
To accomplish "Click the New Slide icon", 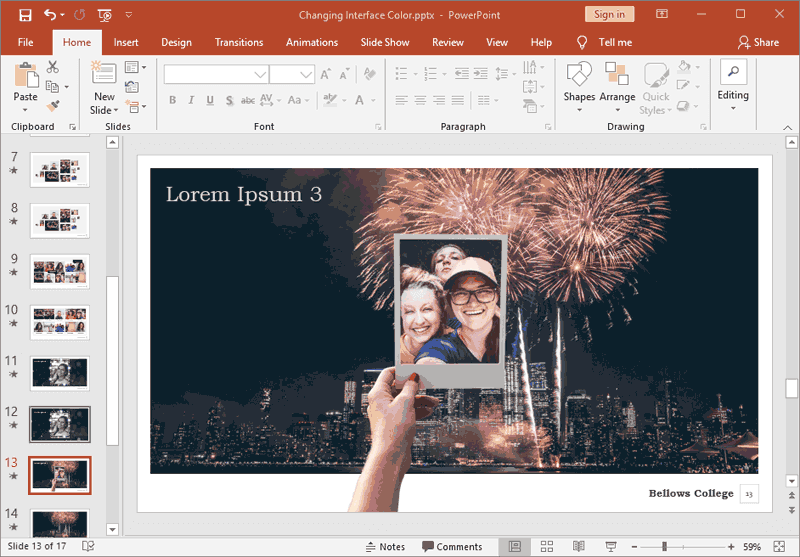I will tap(104, 73).
